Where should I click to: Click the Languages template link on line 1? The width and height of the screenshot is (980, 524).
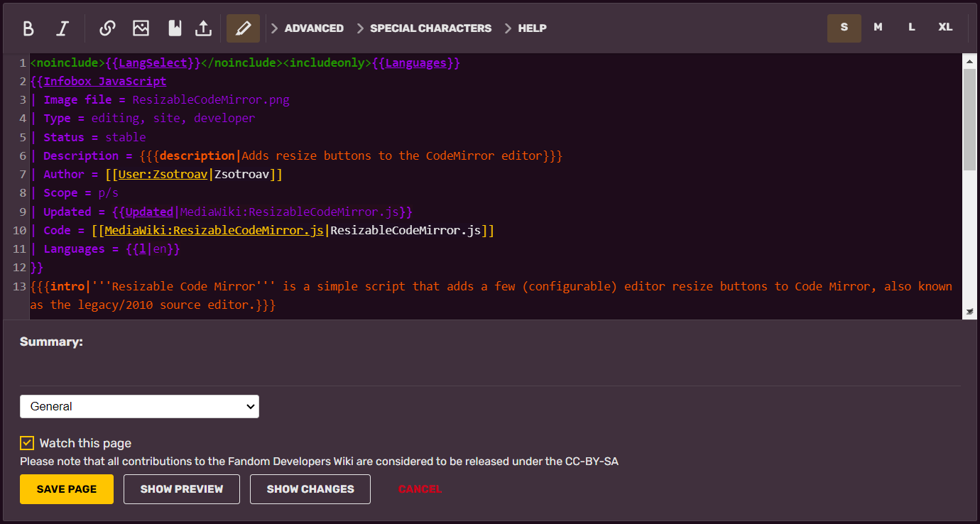[x=416, y=63]
